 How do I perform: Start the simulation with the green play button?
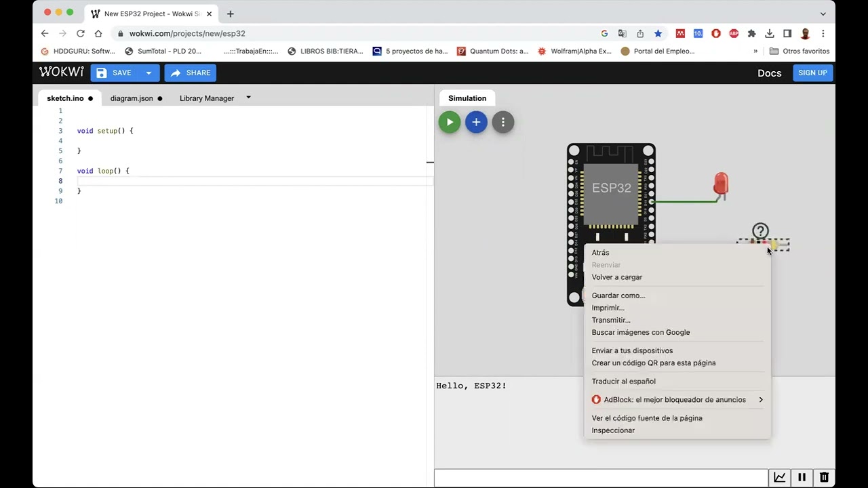coord(449,122)
